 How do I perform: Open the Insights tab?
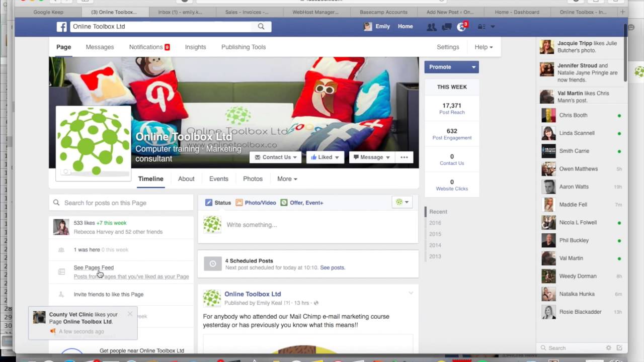[x=195, y=47]
